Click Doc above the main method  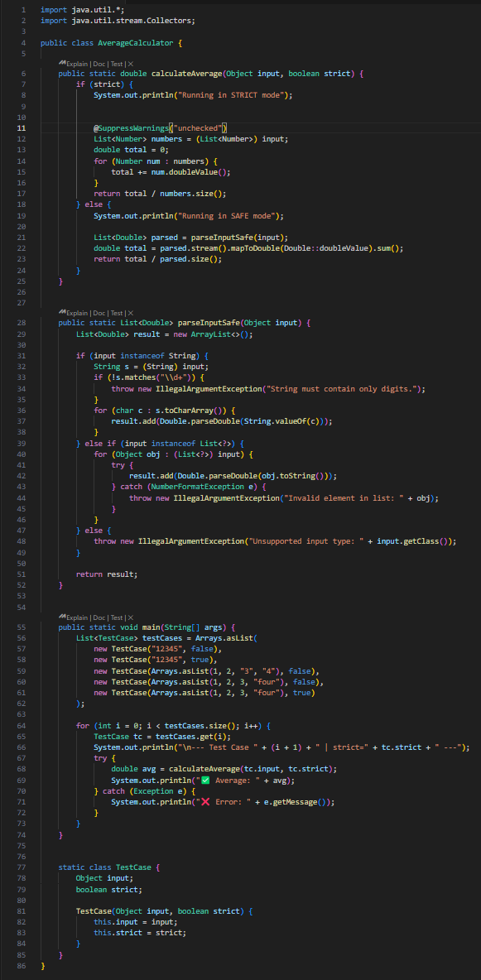click(100, 617)
